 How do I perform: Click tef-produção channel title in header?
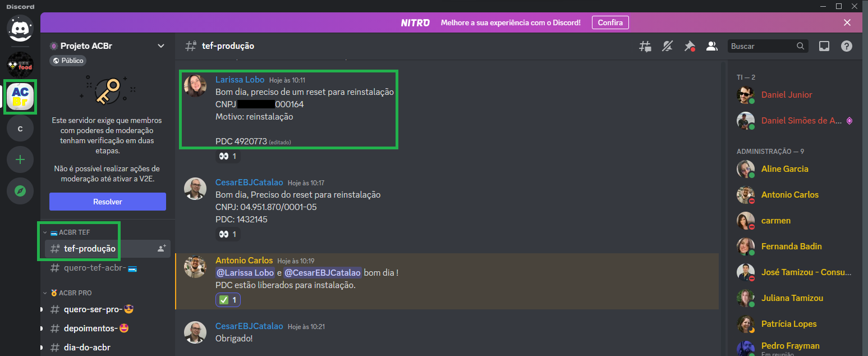point(228,46)
